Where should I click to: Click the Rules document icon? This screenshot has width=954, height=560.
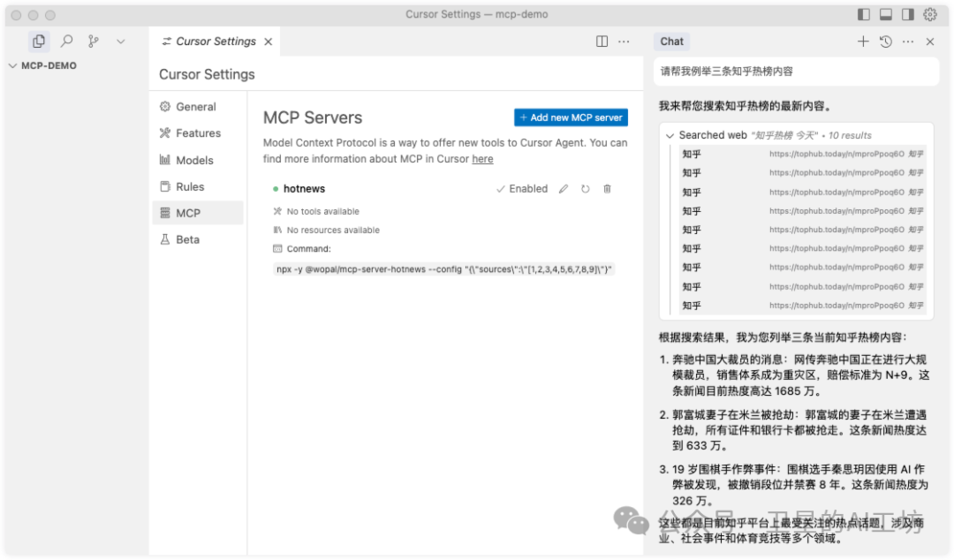pos(165,186)
